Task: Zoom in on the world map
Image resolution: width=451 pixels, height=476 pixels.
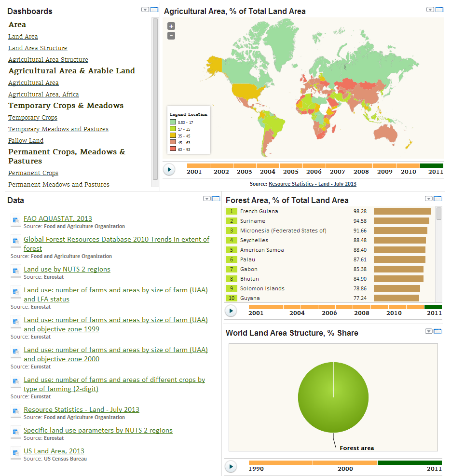Action: (171, 26)
